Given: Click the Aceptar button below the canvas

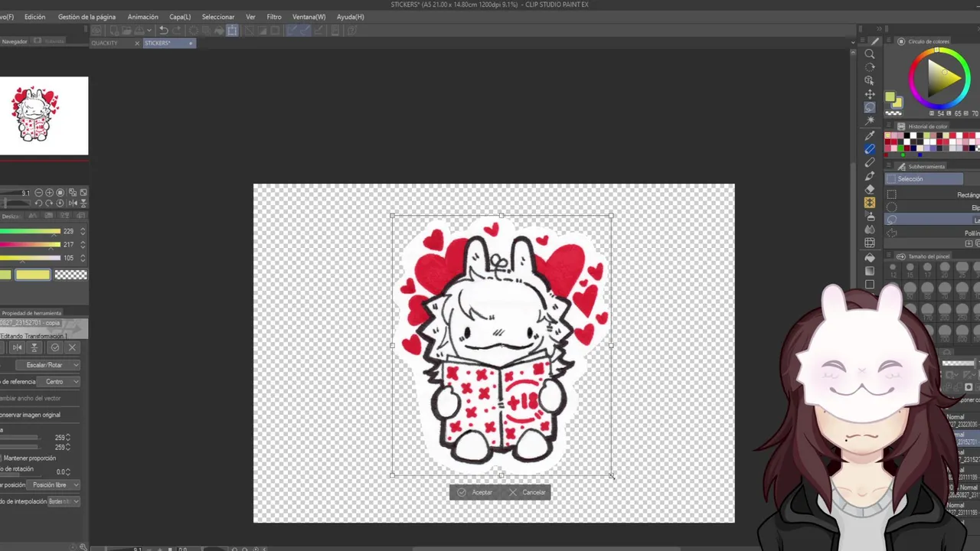Looking at the screenshot, I should [x=475, y=492].
